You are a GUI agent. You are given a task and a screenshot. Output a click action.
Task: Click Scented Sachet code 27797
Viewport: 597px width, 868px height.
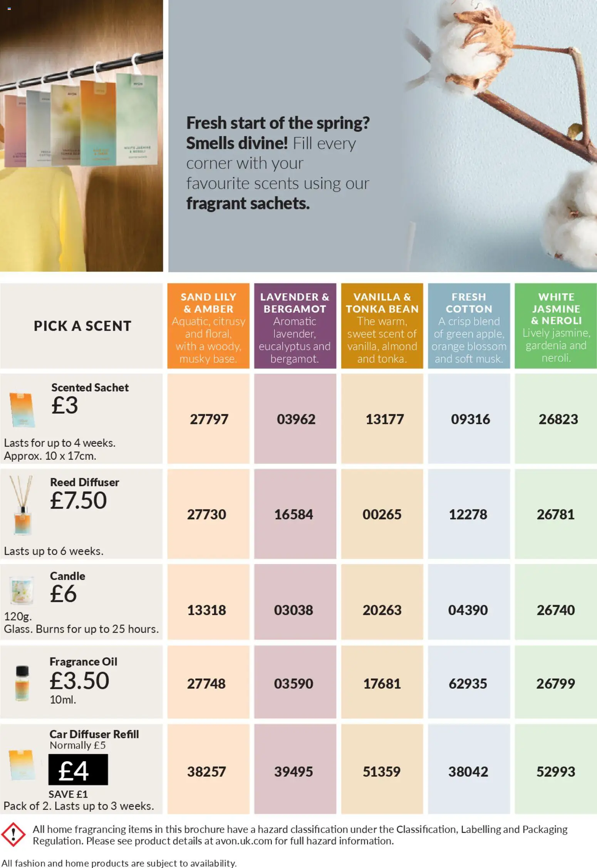tap(209, 419)
